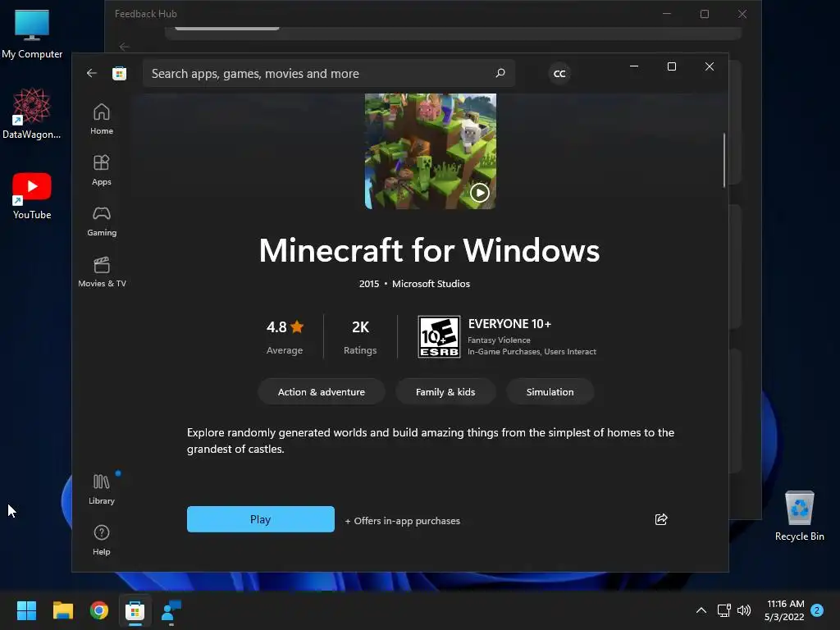Viewport: 840px width, 630px height.
Task: Share Minecraft using the share icon
Action: [661, 519]
